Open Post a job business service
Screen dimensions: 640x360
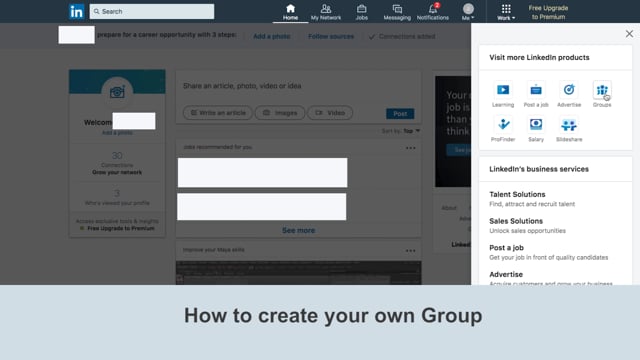click(x=549, y=252)
